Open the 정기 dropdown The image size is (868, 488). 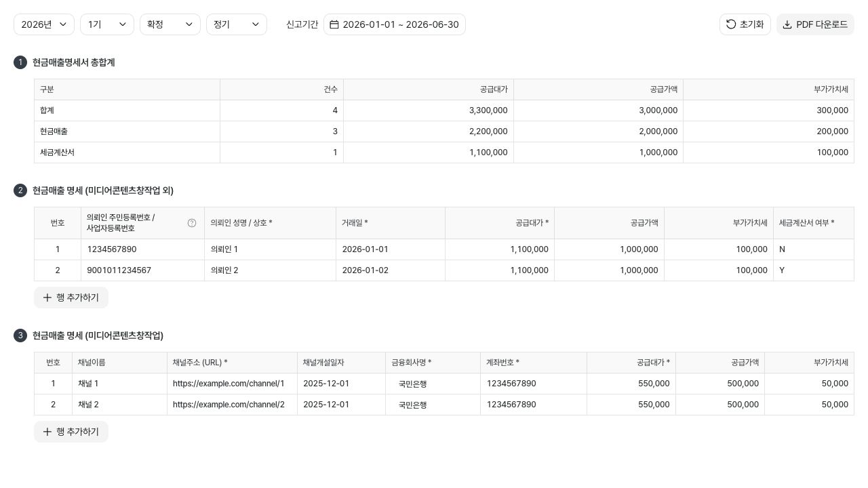[237, 24]
